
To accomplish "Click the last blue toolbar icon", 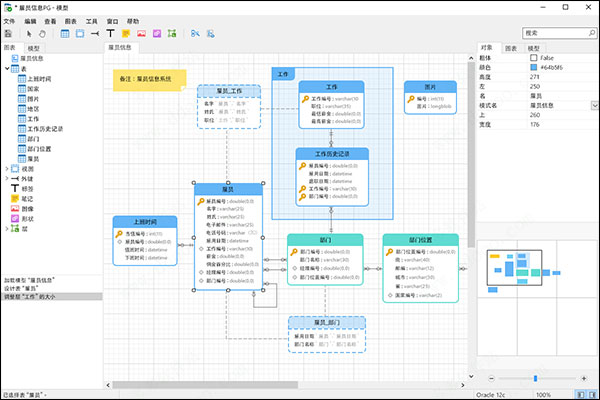I will pyautogui.click(x=210, y=34).
